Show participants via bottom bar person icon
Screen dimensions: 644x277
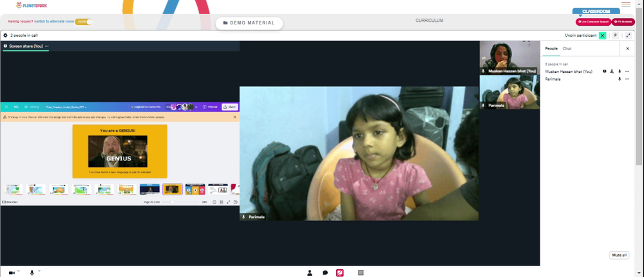pos(310,273)
